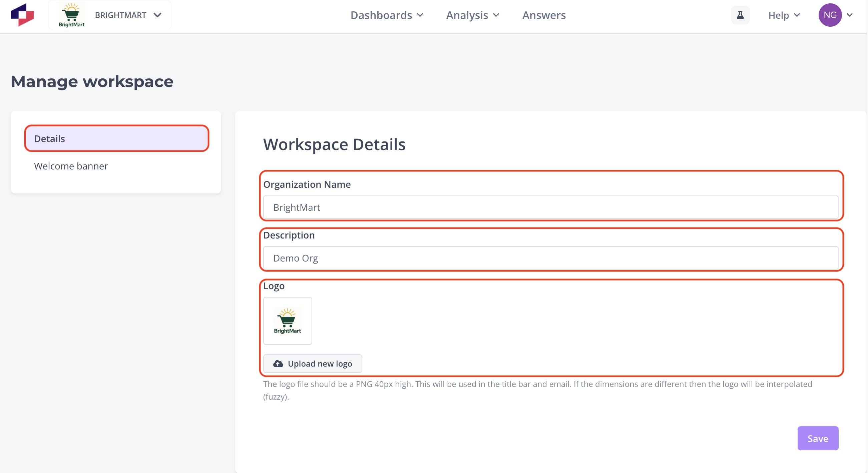Click the Upload new logo button
Screen dimensions: 868x473
(x=312, y=364)
